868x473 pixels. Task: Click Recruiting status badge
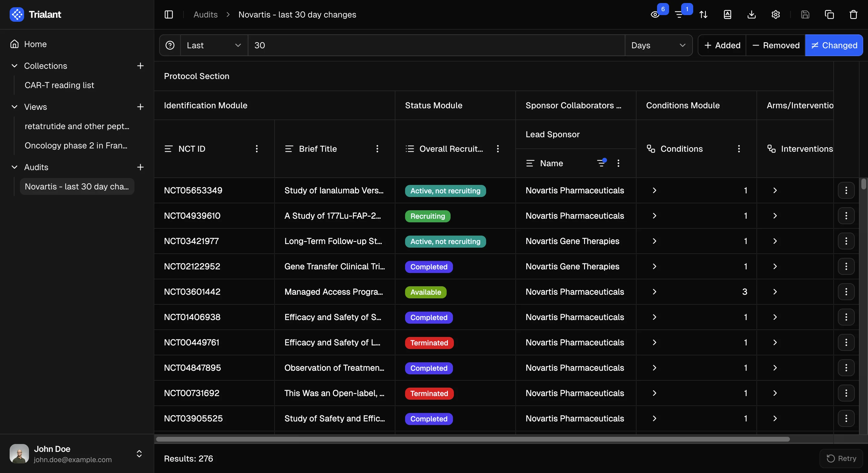click(428, 216)
